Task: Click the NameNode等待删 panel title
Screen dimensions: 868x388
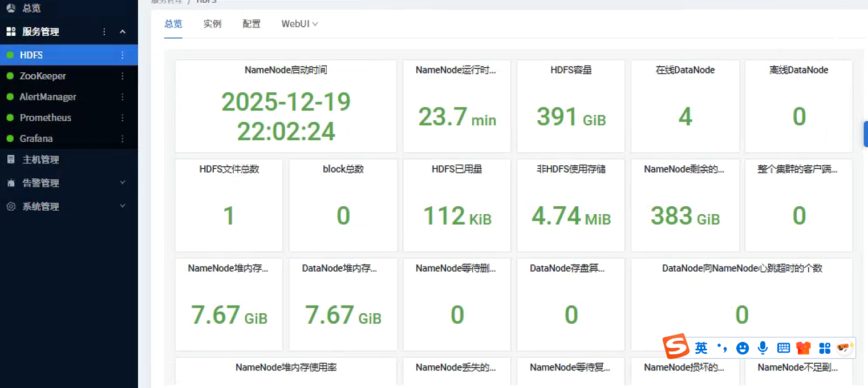Action: click(456, 268)
